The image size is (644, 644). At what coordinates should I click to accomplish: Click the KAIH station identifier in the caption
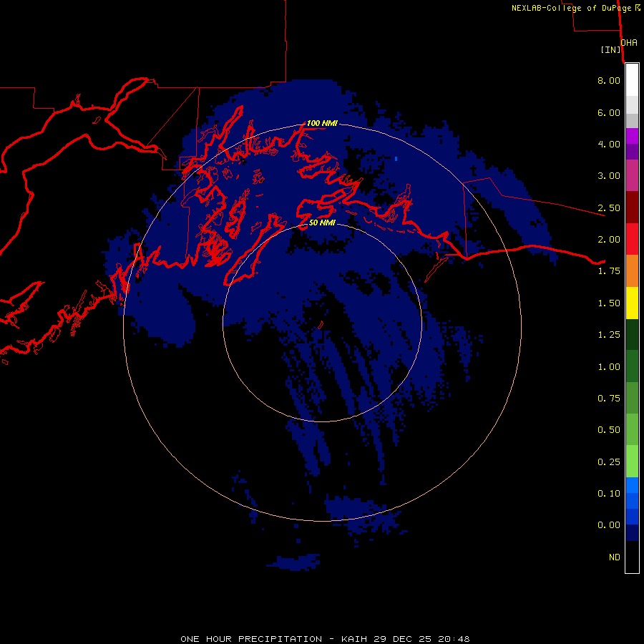click(x=355, y=639)
